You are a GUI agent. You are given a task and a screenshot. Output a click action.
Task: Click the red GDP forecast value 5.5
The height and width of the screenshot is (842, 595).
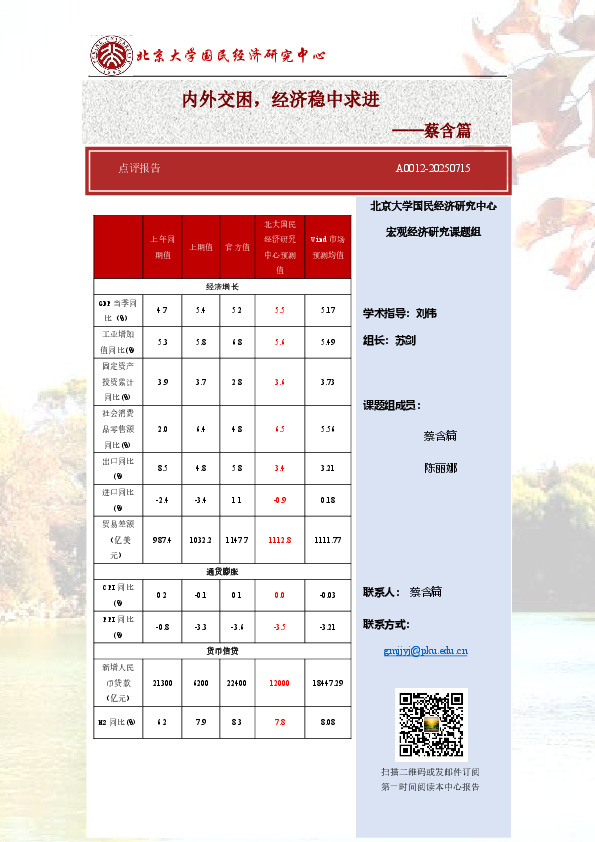pos(280,310)
